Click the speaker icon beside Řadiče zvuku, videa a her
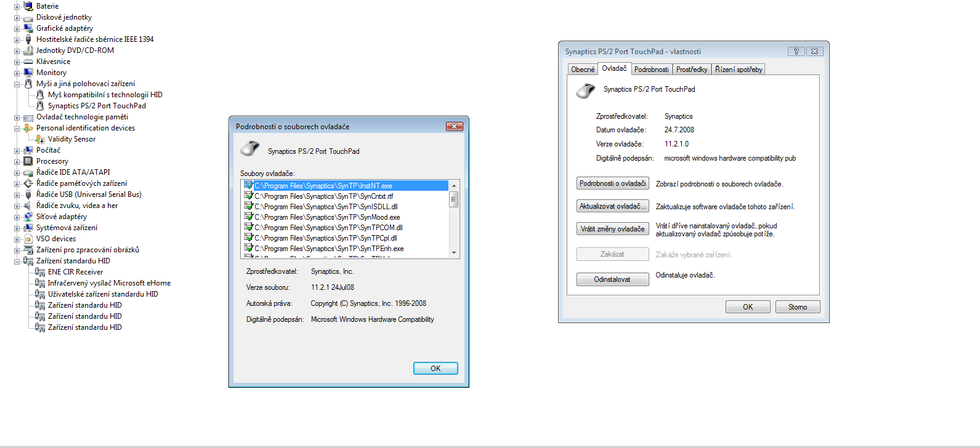This screenshot has width=980, height=448. (x=28, y=206)
